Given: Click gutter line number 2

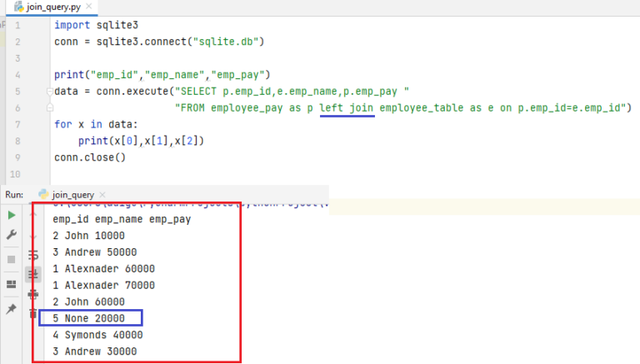Looking at the screenshot, I should pos(17,42).
